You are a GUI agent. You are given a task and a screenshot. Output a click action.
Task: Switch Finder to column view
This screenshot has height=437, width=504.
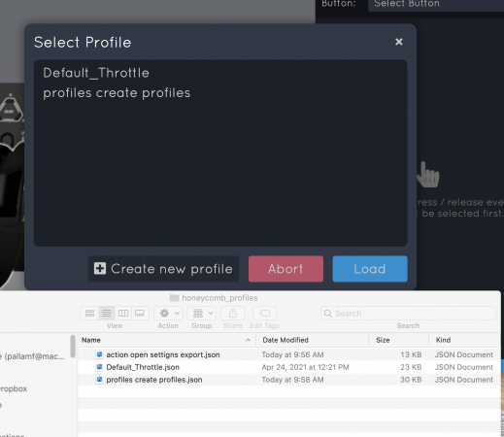click(x=123, y=313)
